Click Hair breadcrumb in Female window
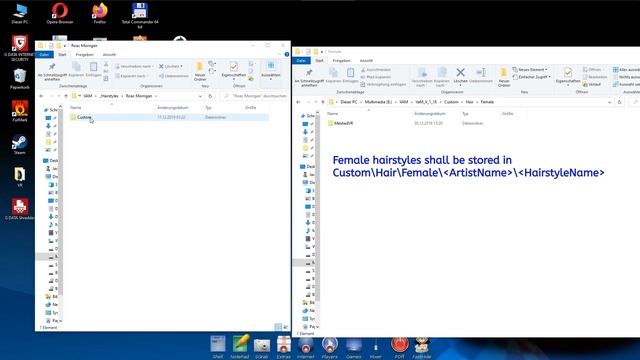Image resolution: width=640 pixels, height=360 pixels. click(x=469, y=102)
